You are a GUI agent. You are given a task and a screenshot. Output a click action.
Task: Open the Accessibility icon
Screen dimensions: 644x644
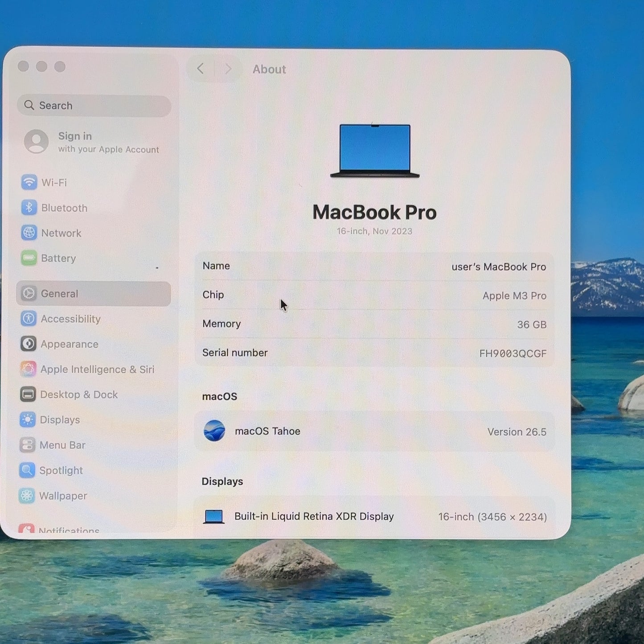[x=29, y=319]
